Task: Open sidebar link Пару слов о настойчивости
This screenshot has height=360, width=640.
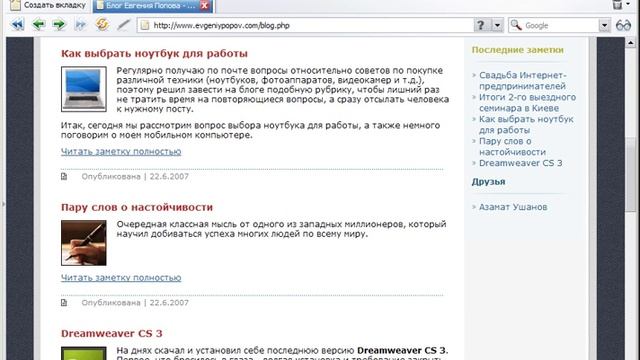Action: [512, 147]
